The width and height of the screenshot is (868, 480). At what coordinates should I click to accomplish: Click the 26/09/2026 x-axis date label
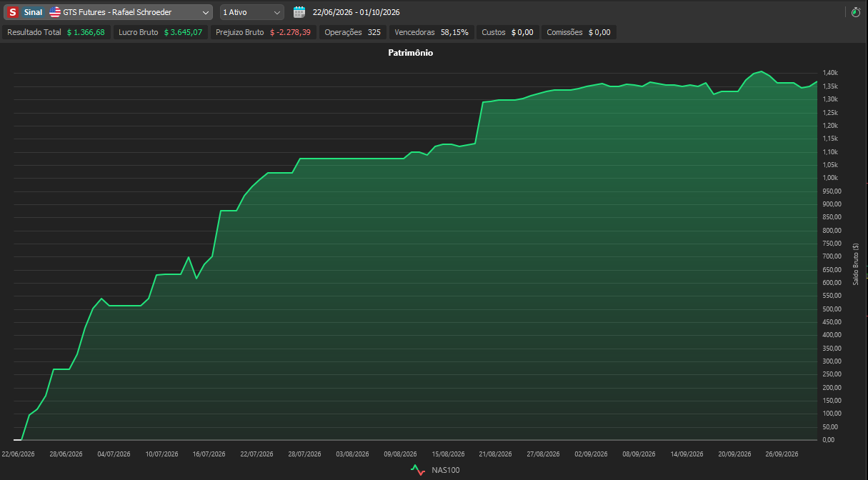782,454
